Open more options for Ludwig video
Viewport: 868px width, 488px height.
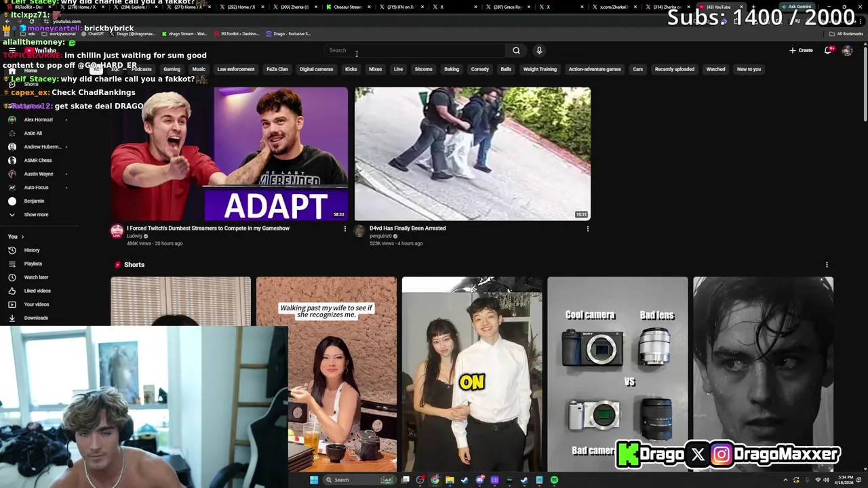click(344, 229)
